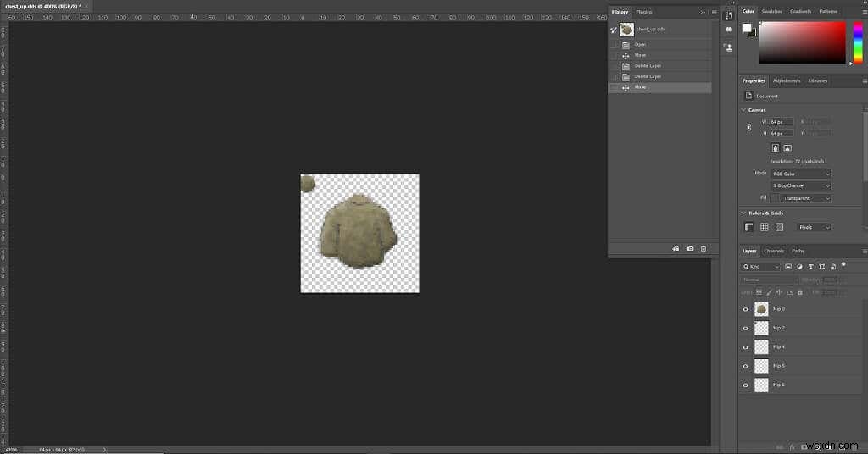
Task: Collapse the Canvas section
Action: pyautogui.click(x=743, y=110)
